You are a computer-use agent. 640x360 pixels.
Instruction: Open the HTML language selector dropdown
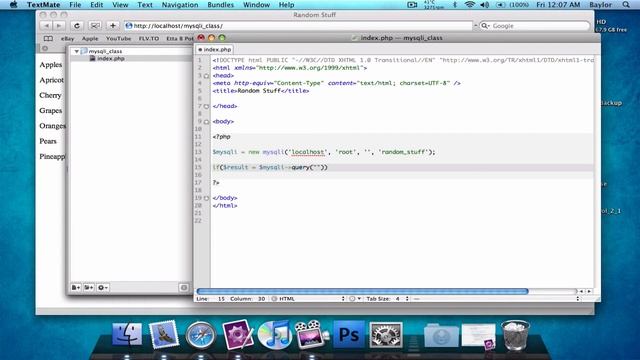[x=308, y=299]
